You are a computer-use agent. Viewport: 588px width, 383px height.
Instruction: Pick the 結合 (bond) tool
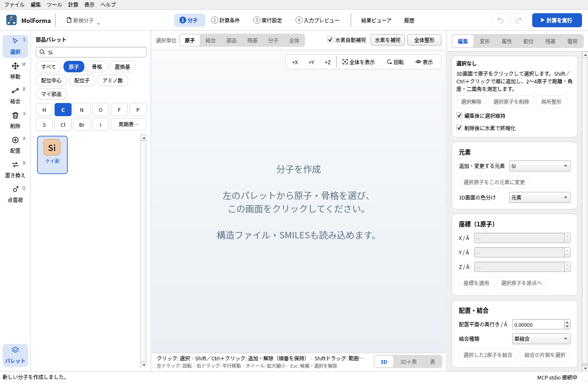(x=15, y=95)
